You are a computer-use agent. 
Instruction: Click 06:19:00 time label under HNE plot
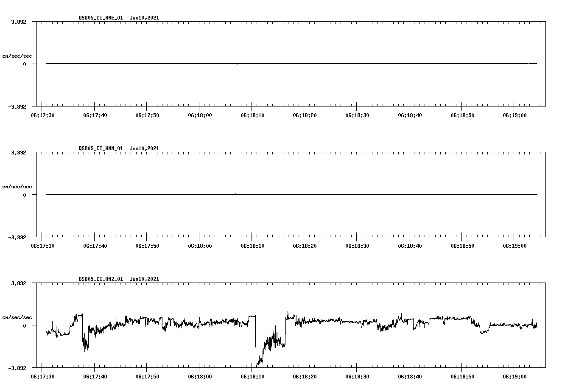[x=514, y=115]
